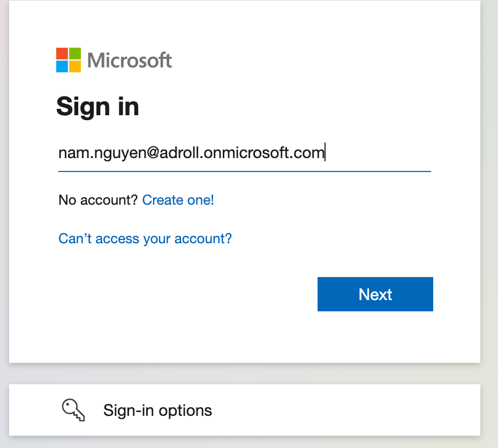Click the Microsoft four-square logo
Viewport: 498px width, 448px height.
(x=69, y=60)
